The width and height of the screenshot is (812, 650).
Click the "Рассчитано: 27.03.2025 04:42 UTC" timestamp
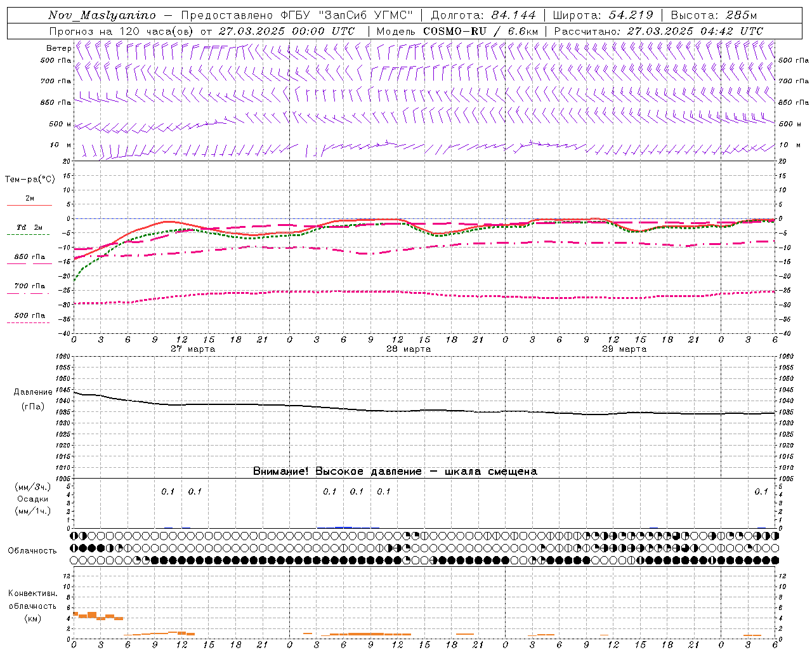[658, 31]
